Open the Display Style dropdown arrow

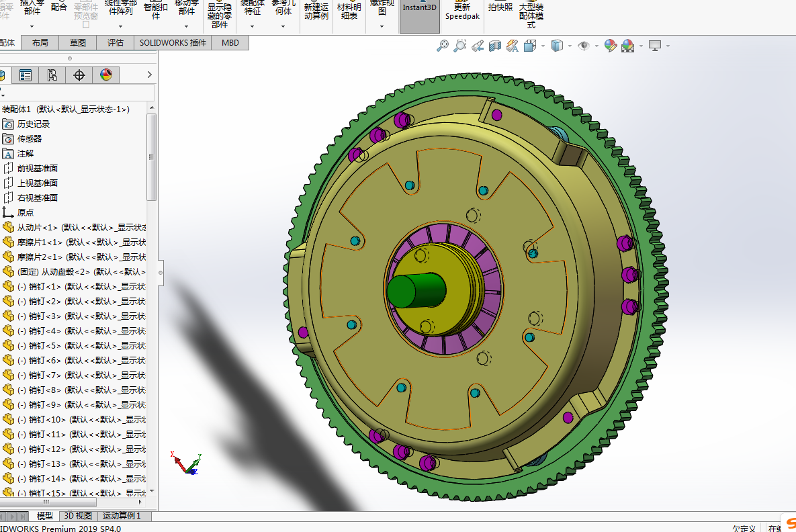click(x=570, y=46)
